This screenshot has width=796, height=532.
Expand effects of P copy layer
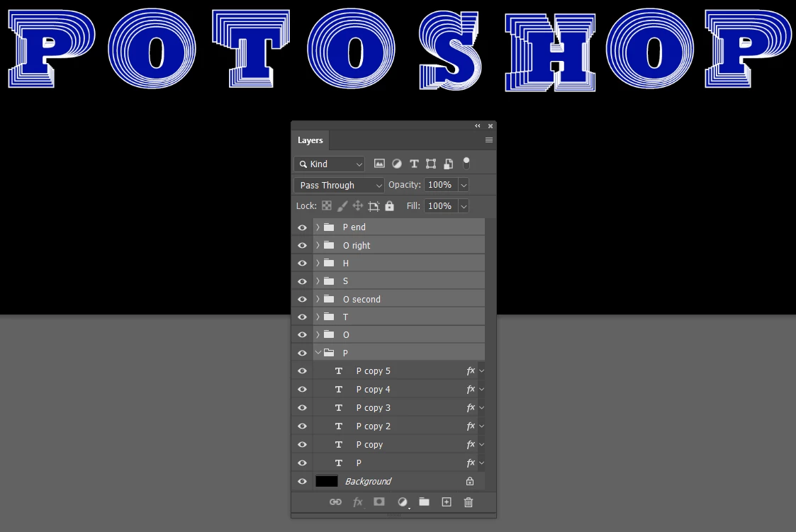coord(482,445)
